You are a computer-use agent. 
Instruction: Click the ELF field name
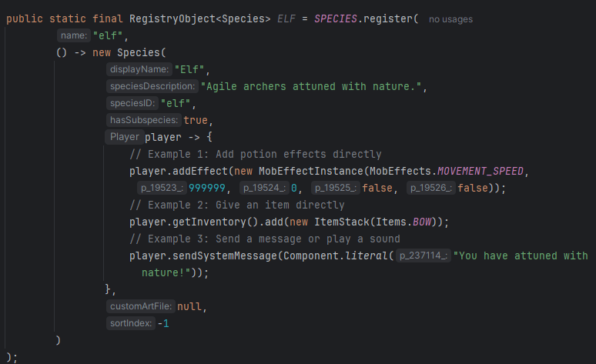tap(286, 18)
